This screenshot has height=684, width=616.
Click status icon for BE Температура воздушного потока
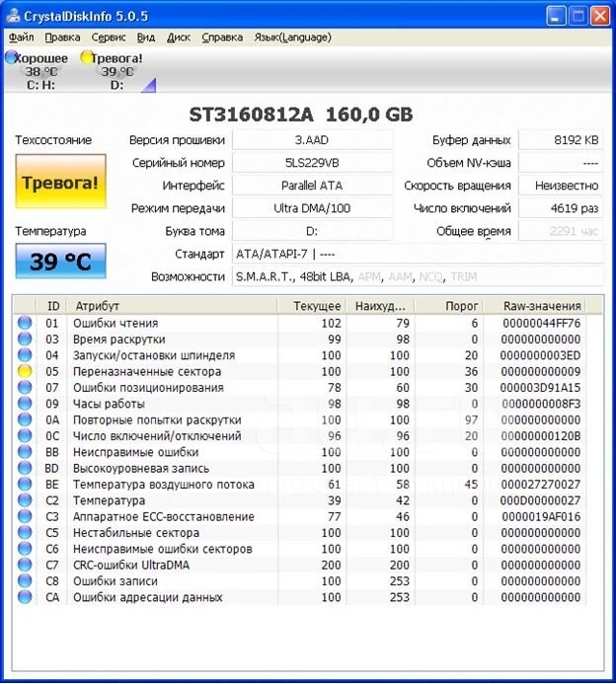coord(25,485)
